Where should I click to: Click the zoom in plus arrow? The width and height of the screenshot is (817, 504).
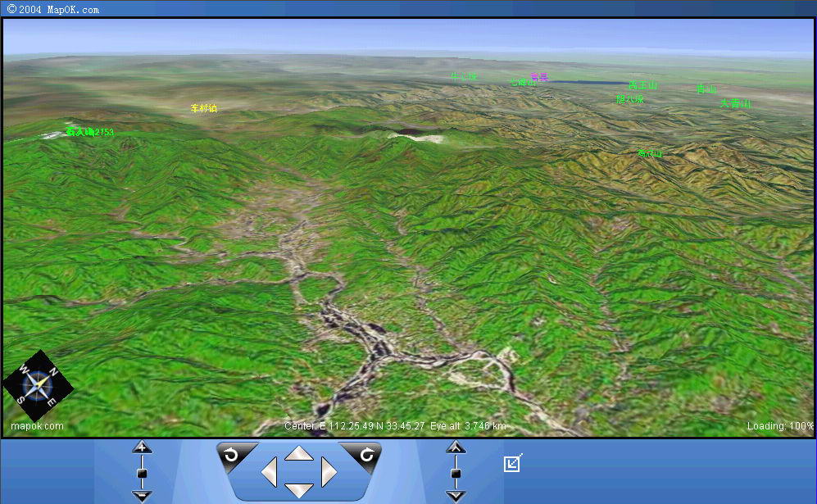click(143, 447)
